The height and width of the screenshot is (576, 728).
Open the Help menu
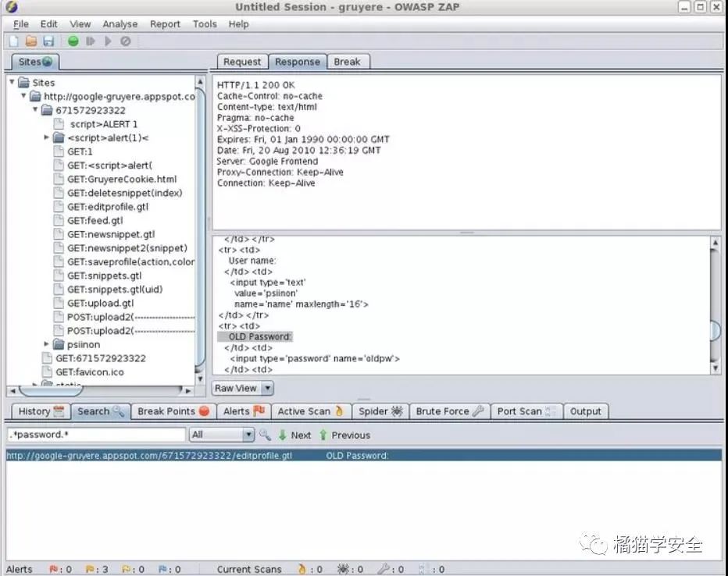(239, 24)
